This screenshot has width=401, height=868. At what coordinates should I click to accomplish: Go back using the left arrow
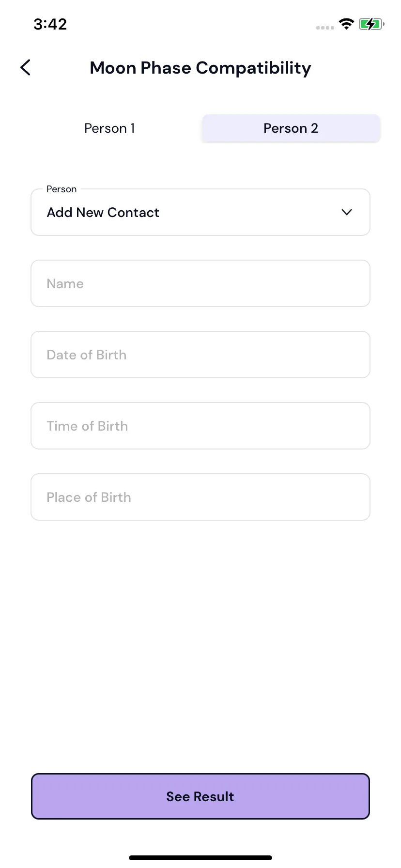click(26, 67)
